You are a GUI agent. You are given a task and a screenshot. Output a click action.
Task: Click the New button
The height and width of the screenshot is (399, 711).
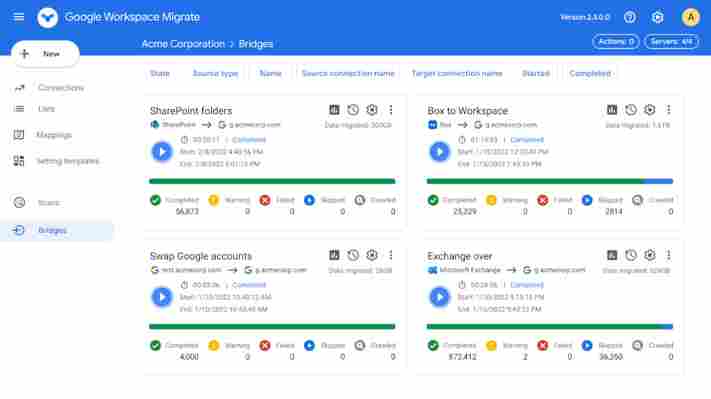coord(45,54)
